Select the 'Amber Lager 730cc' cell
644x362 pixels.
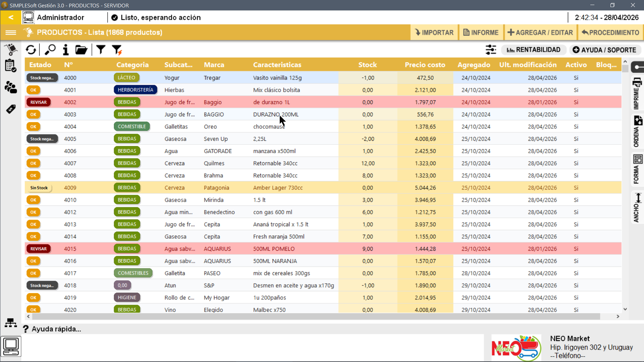coord(278,188)
